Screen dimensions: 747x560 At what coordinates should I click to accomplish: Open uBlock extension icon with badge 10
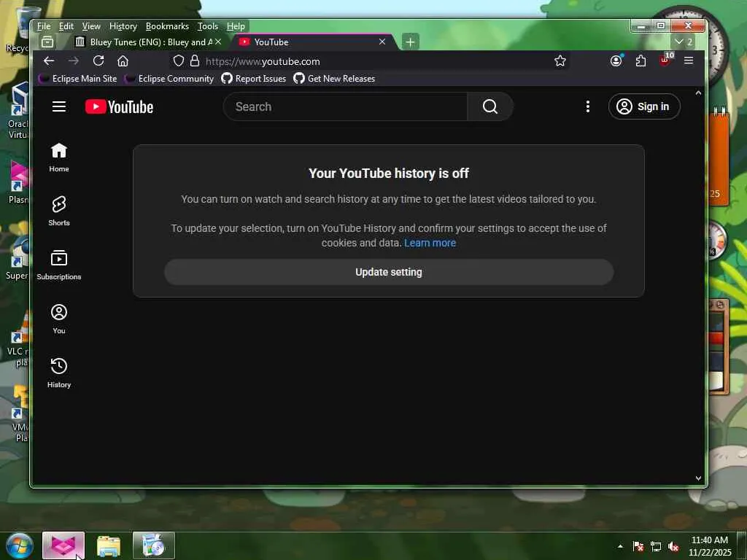point(665,60)
